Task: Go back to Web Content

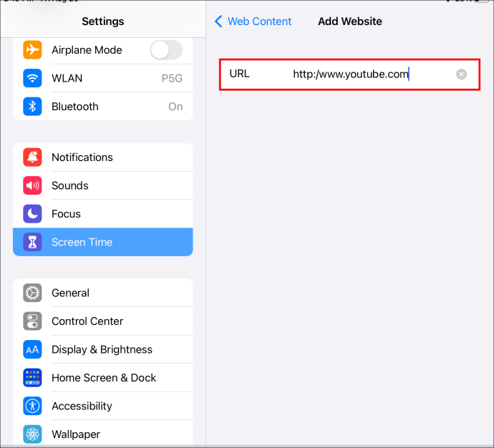Action: click(x=253, y=21)
